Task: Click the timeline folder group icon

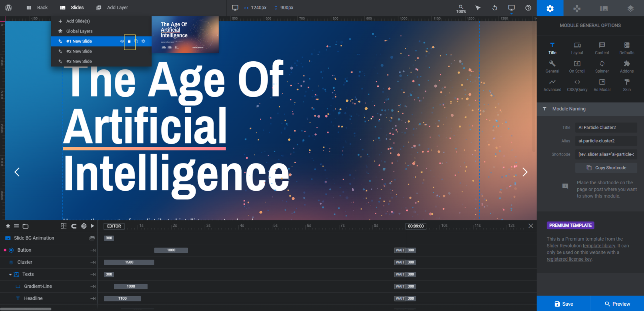Action: [25, 226]
